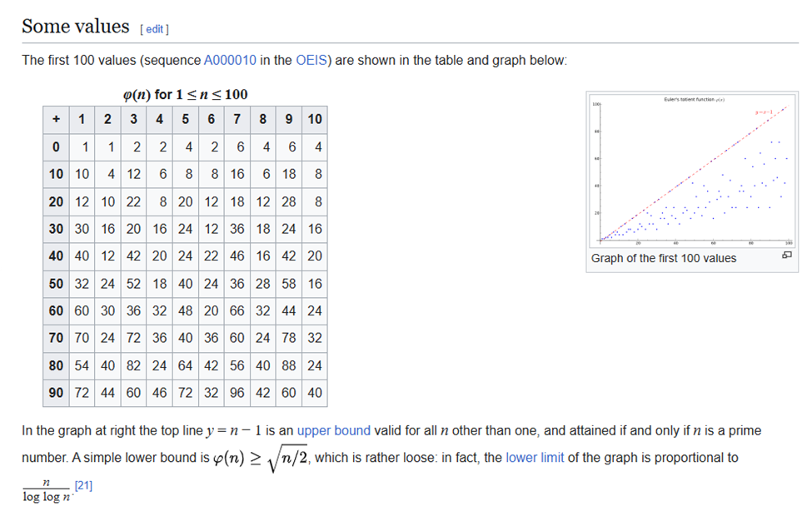Click the edit link beside Some values
The width and height of the screenshot is (812, 526).
coord(155,29)
